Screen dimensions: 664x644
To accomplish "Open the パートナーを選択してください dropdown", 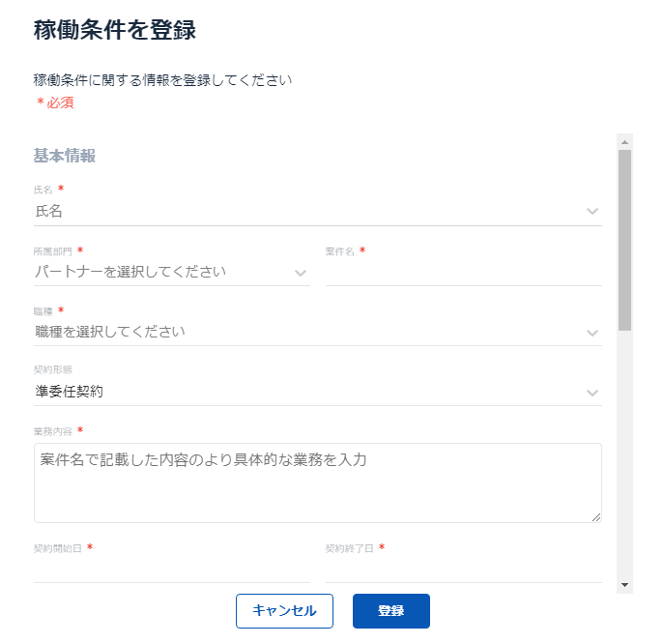I will pyautogui.click(x=164, y=272).
